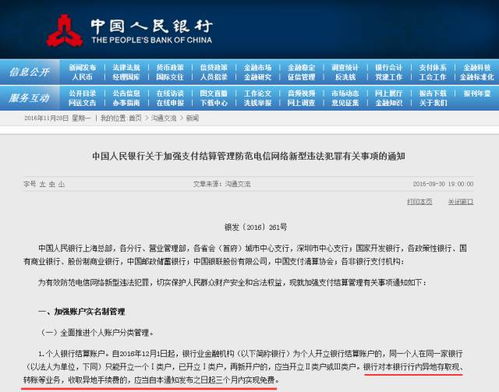Open 下载中心 page

214,103
